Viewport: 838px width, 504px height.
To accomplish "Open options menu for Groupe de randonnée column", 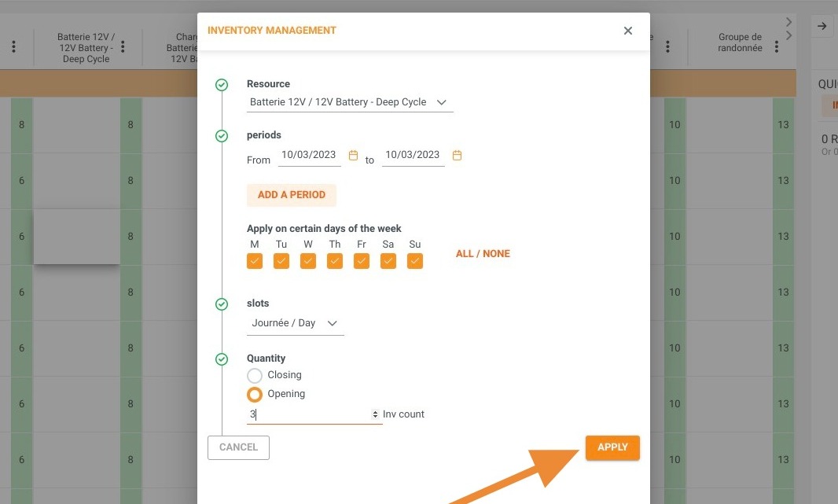I will (777, 47).
